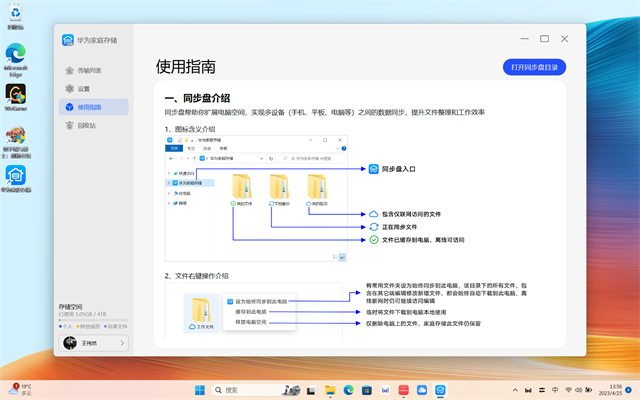
Task: Click the two-arrows control icon in tray
Action: coord(542,390)
